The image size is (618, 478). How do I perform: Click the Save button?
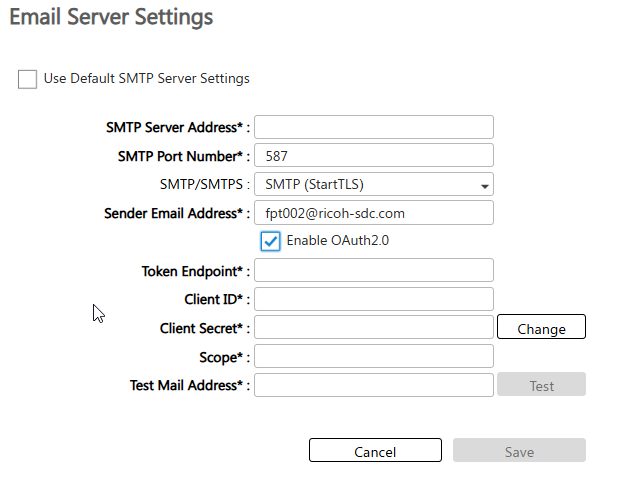[x=519, y=451]
